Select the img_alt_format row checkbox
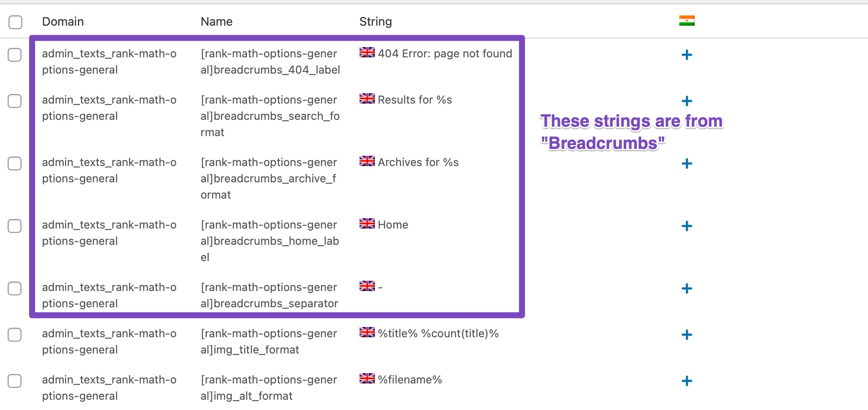This screenshot has height=410, width=868. pos(15,381)
